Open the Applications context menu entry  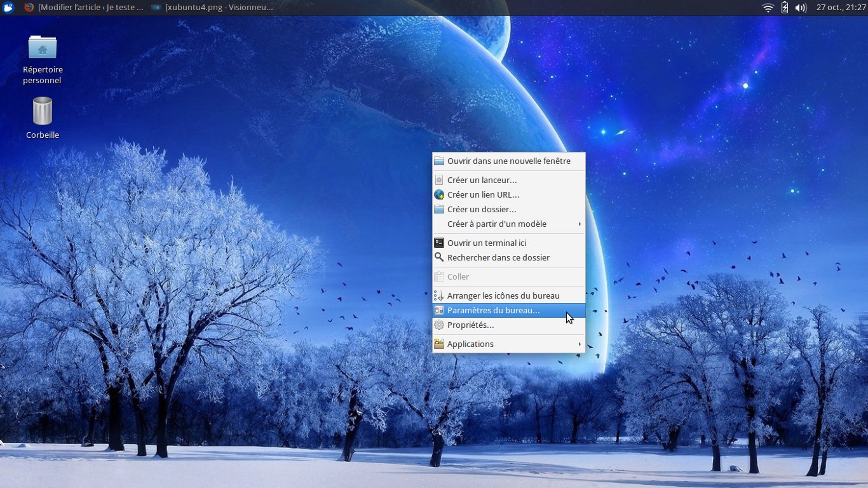(x=508, y=344)
